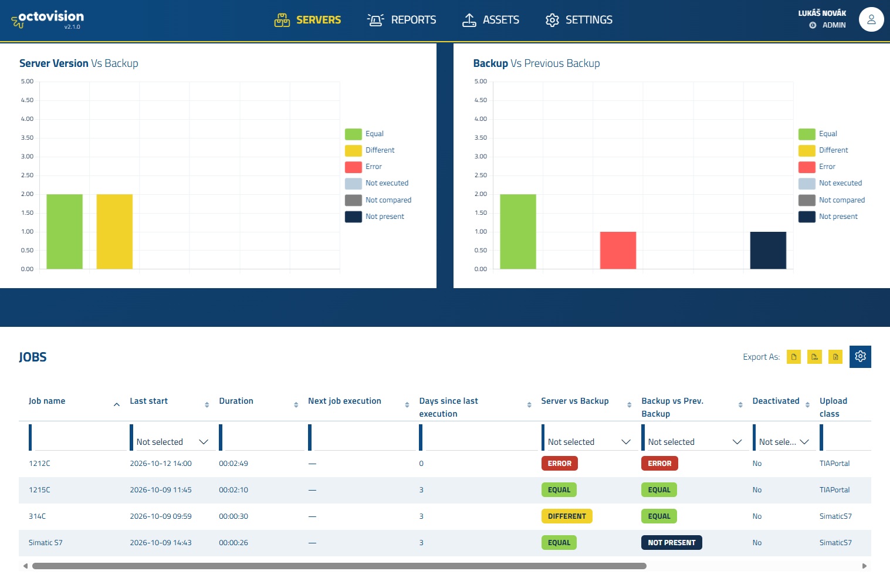Click the table scroll-right arrow
This screenshot has width=890, height=588.
(x=864, y=566)
